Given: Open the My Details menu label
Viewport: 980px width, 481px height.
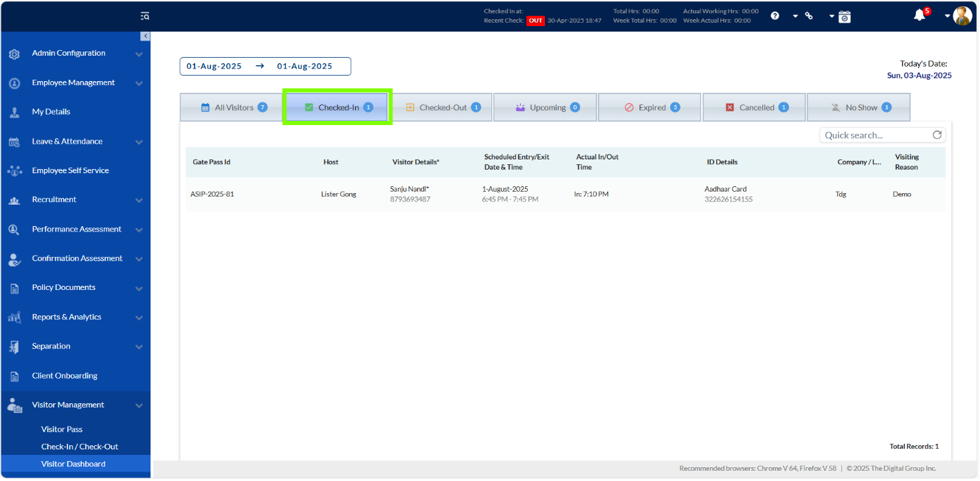Looking at the screenshot, I should tap(51, 112).
